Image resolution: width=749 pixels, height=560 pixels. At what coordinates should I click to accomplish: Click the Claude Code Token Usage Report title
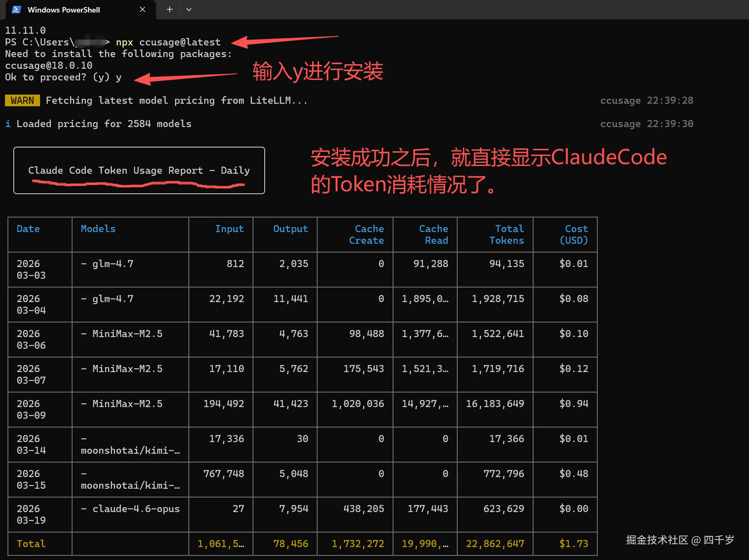[x=139, y=170]
